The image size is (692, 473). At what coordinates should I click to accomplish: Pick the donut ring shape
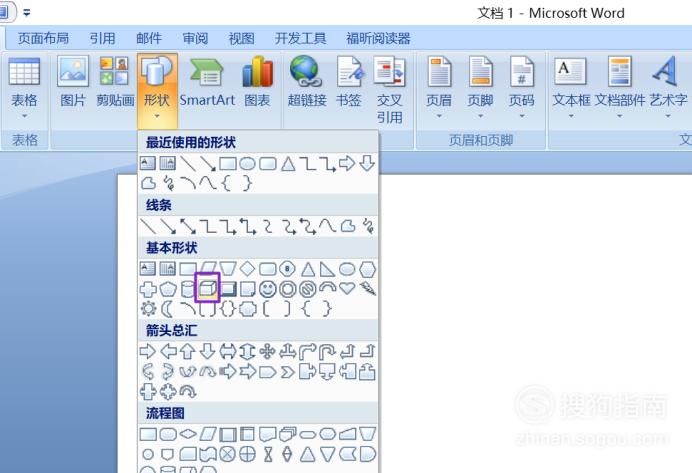click(287, 289)
